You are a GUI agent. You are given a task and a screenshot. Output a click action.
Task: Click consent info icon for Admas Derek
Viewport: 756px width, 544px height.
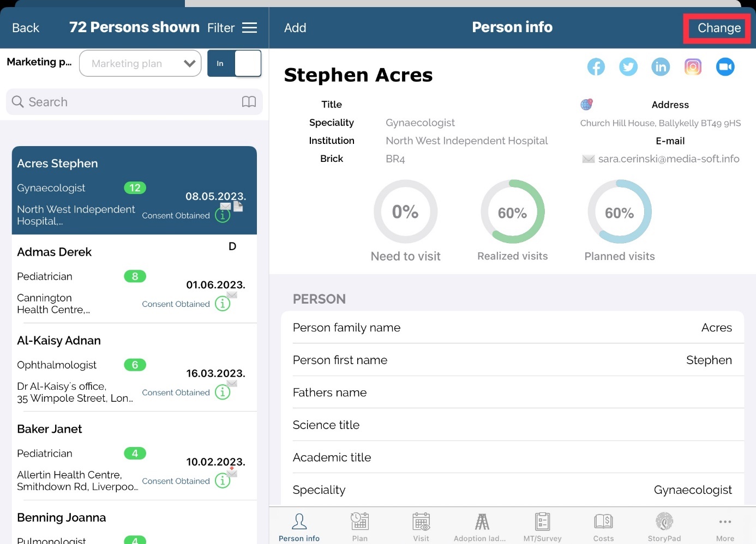point(223,304)
